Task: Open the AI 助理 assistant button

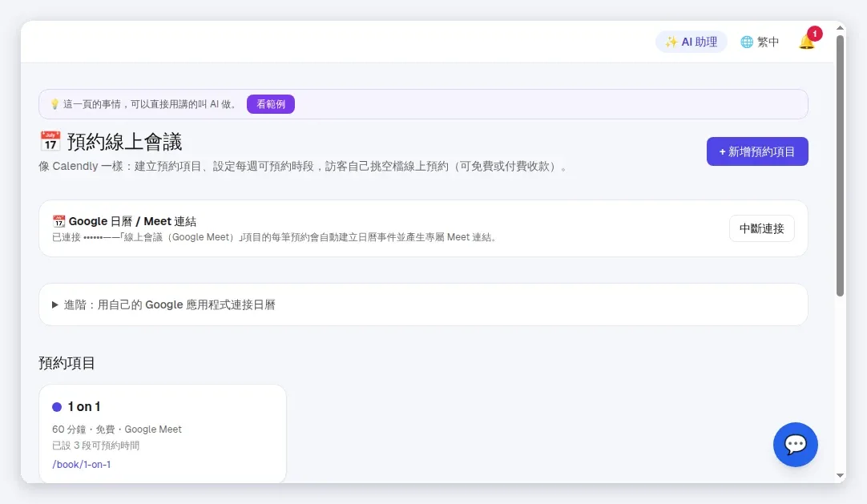Action: point(692,42)
